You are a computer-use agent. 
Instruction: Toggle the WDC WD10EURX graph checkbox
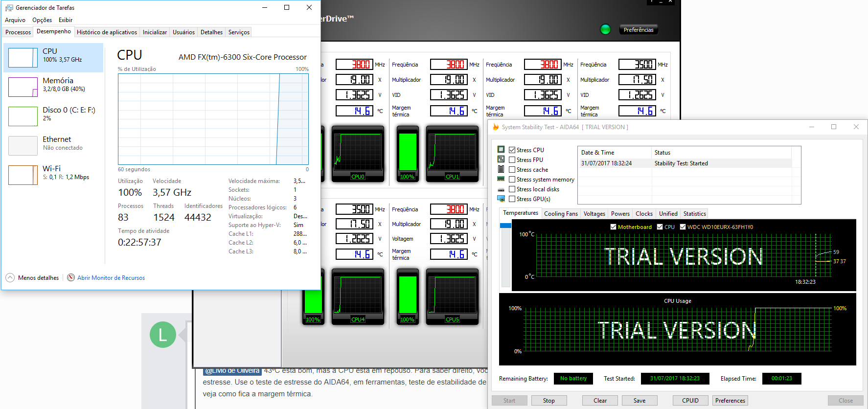tap(683, 227)
